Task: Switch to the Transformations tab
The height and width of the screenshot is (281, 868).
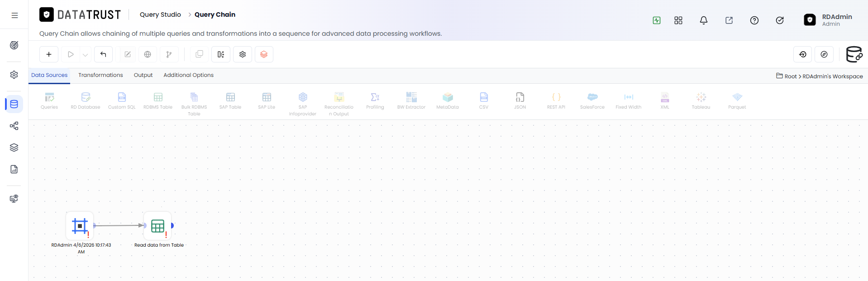Action: coord(100,75)
